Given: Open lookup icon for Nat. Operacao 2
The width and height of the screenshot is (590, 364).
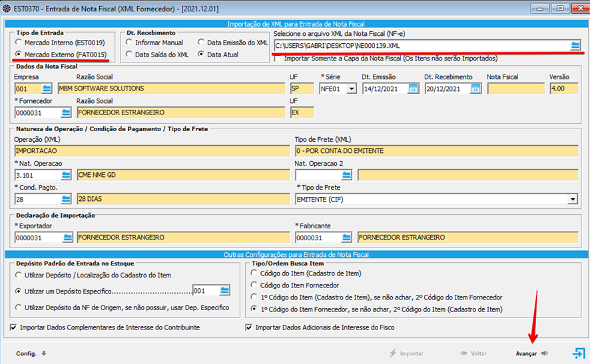Looking at the screenshot, I should click(x=346, y=175).
